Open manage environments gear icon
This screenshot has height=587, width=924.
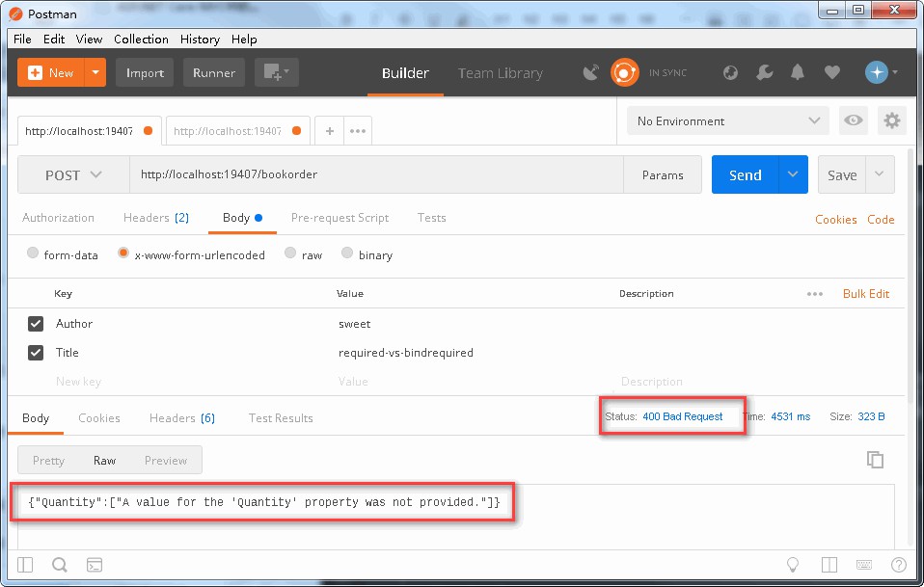(x=891, y=120)
